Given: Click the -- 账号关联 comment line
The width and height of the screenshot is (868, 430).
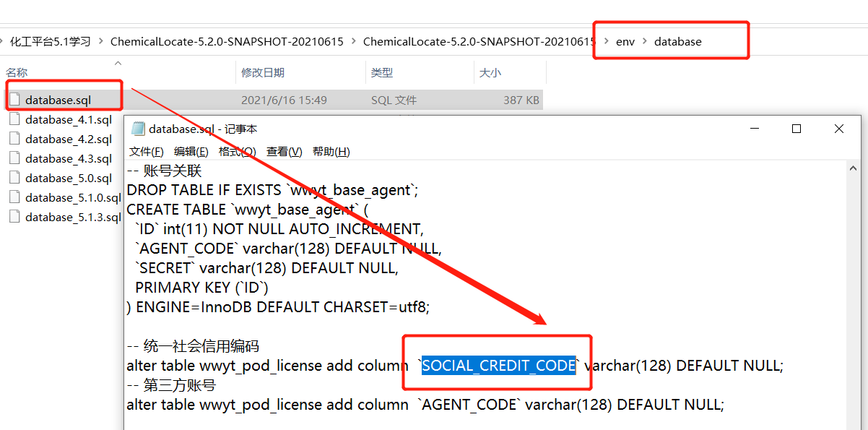Looking at the screenshot, I should tap(164, 170).
